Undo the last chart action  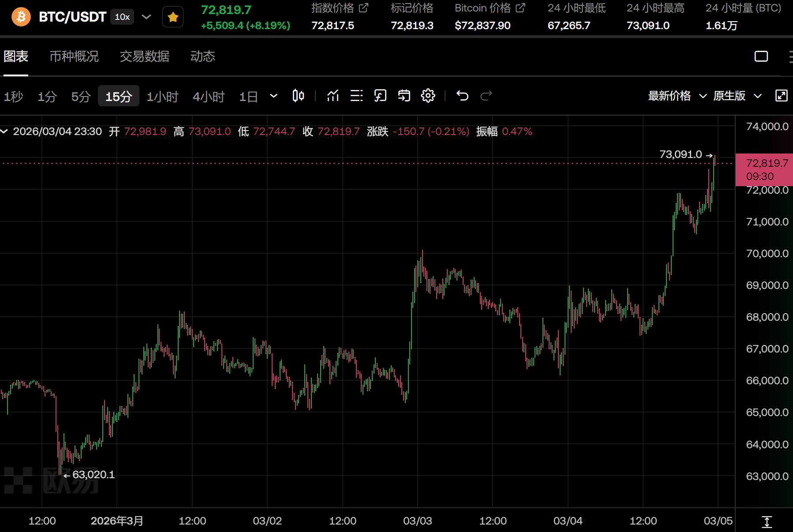462,96
